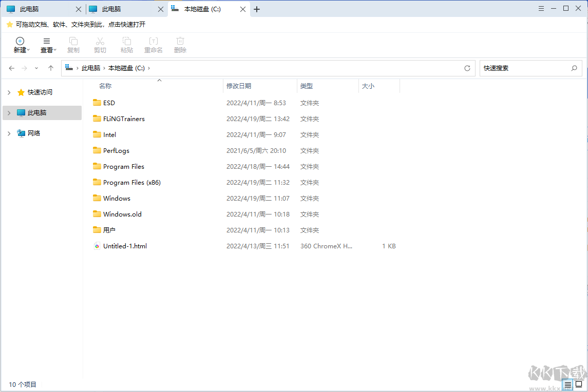Expand the 网络 tree node
The height and width of the screenshot is (392, 588).
click(x=9, y=133)
